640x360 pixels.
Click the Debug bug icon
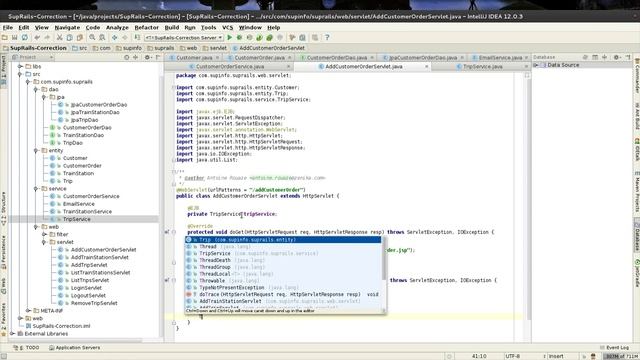239,38
